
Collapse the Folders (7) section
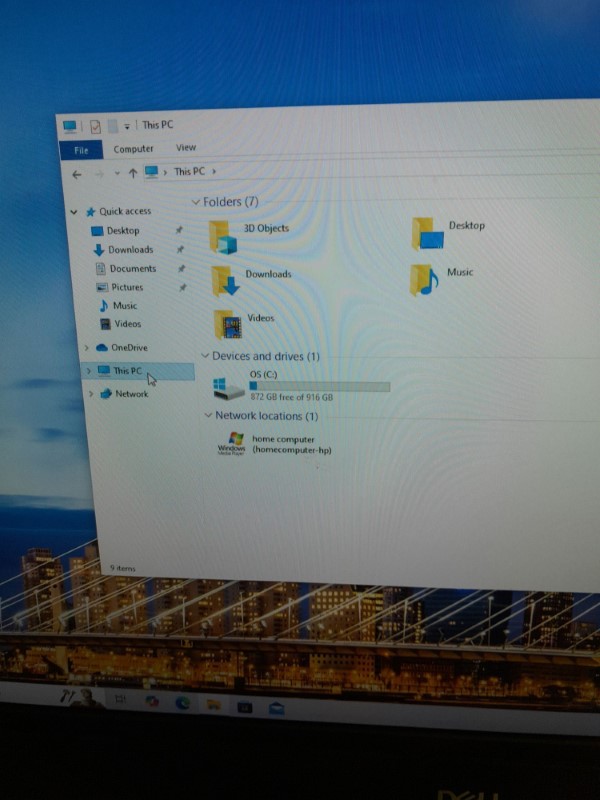pyautogui.click(x=195, y=202)
